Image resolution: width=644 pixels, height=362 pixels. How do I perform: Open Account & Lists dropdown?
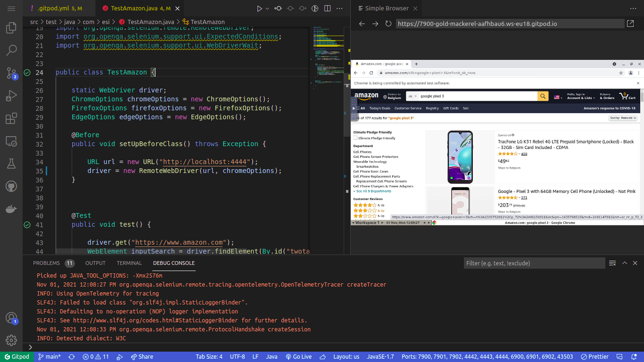(x=581, y=96)
